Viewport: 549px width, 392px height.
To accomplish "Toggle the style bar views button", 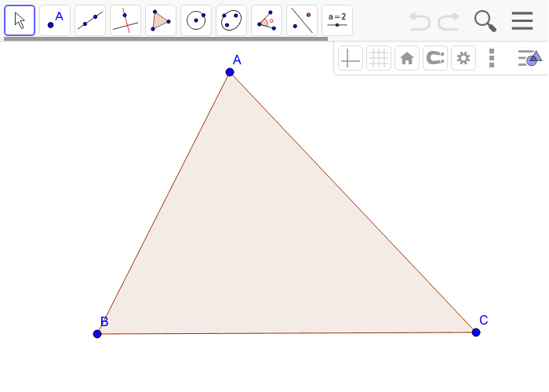I will tap(530, 58).
